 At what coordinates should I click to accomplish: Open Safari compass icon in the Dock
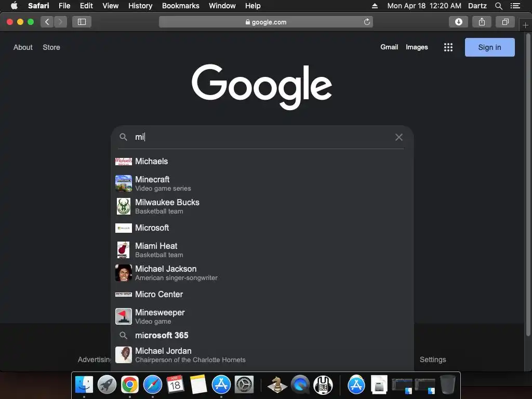tap(153, 384)
